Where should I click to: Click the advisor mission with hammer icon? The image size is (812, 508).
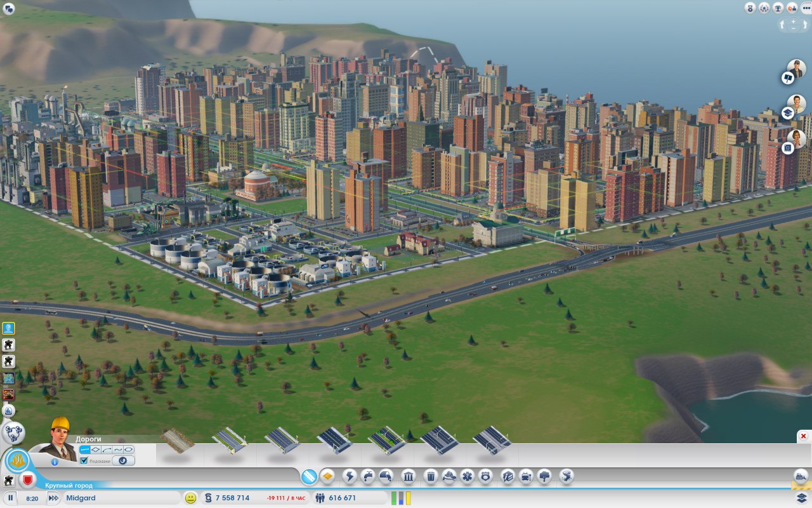pos(788,77)
